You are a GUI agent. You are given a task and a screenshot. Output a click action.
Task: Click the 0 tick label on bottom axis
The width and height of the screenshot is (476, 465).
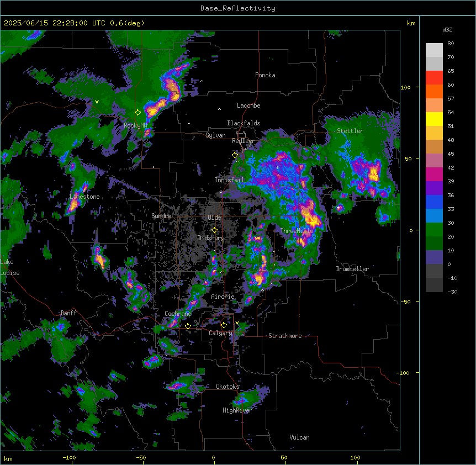(213, 457)
